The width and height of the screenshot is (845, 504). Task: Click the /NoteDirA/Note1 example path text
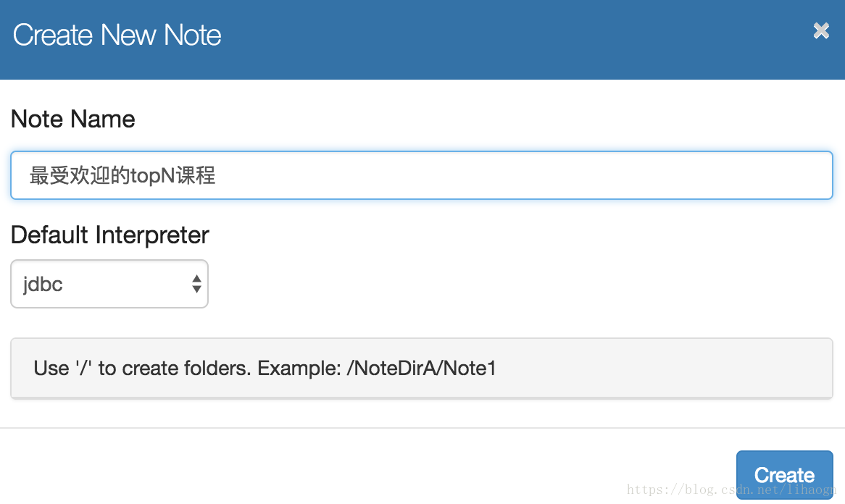pyautogui.click(x=422, y=369)
